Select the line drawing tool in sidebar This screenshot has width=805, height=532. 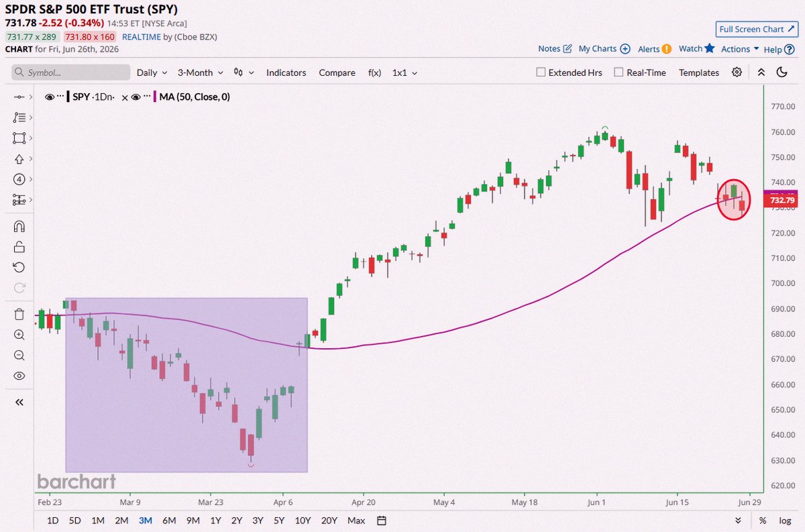coord(19,97)
